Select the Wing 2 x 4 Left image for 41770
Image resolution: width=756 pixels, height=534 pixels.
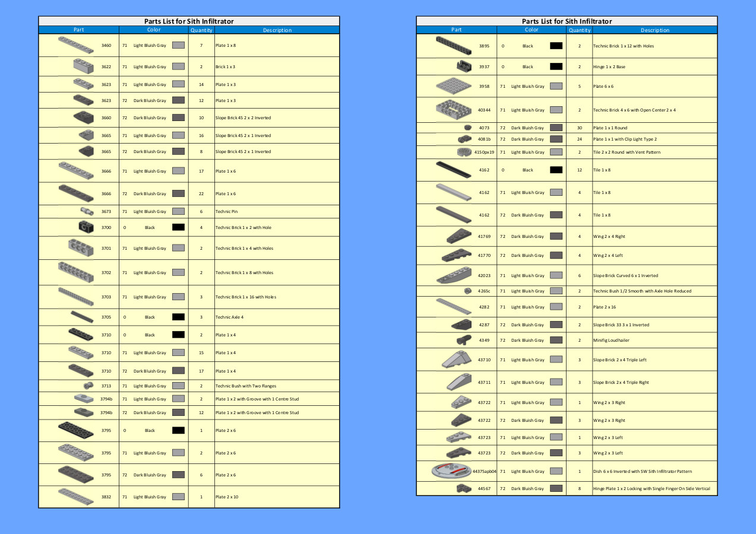tap(457, 255)
